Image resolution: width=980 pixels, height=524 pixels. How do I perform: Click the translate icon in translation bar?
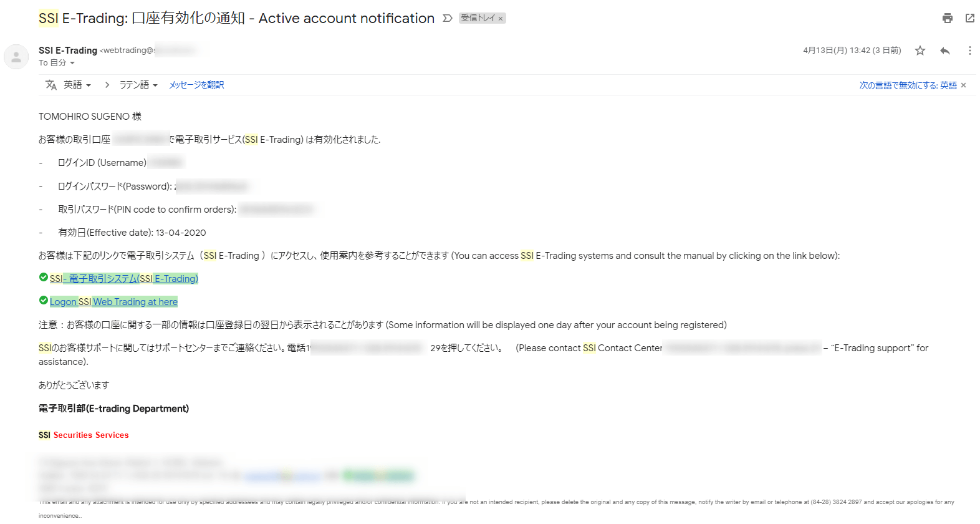point(51,85)
